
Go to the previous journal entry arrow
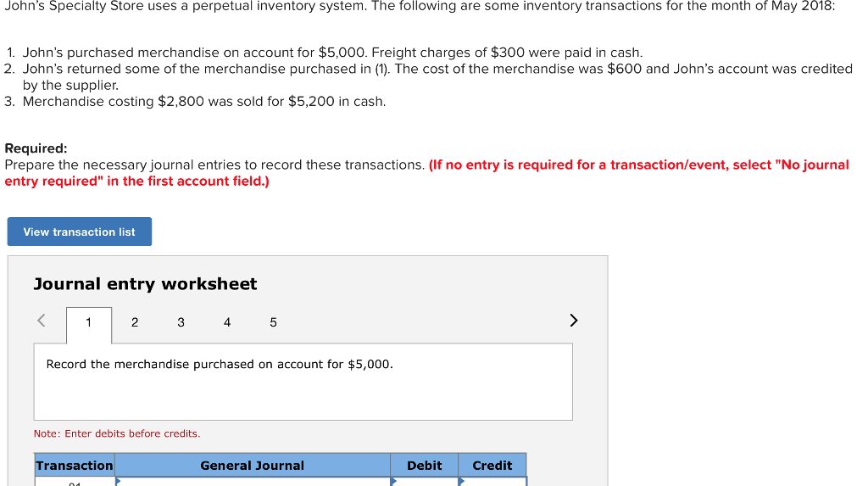click(x=40, y=321)
